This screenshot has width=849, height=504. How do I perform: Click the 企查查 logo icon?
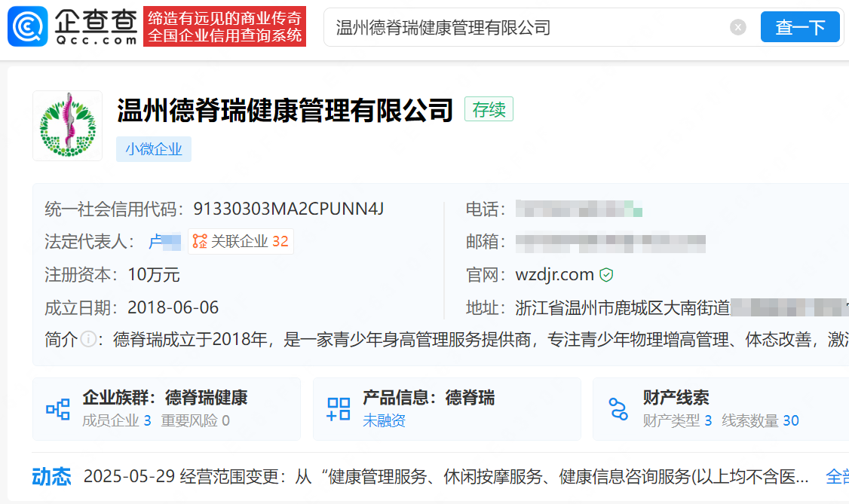click(x=26, y=25)
